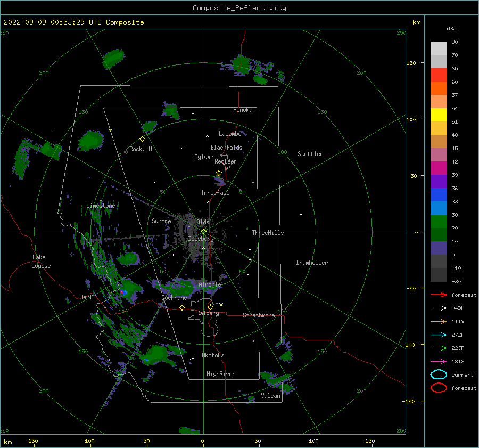479x448 pixels.
Task: Click the Sundre label
Action: pos(161,221)
